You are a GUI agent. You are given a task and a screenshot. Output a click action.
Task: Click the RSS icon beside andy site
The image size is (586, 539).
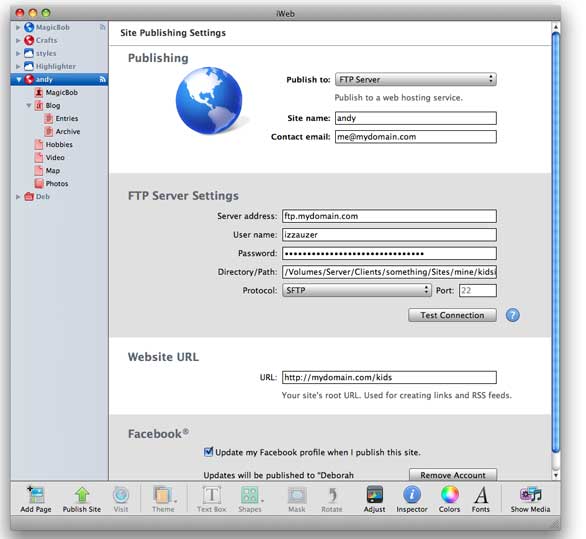pos(102,79)
